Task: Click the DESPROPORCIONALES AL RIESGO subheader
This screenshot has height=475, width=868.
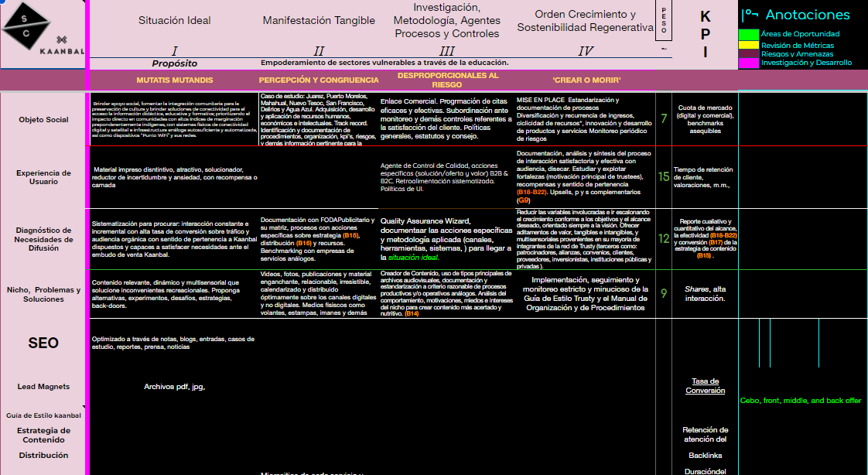Action: [x=448, y=80]
